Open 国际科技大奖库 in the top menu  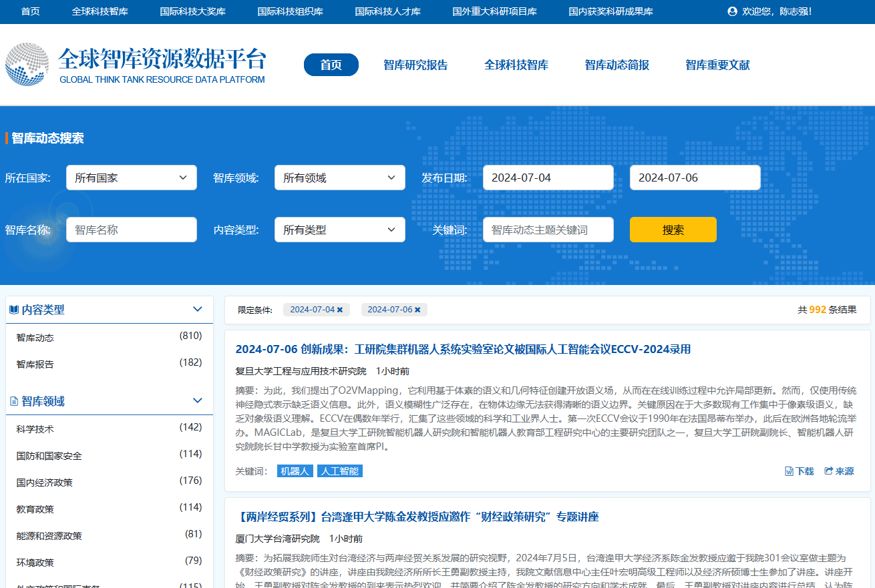point(193,11)
